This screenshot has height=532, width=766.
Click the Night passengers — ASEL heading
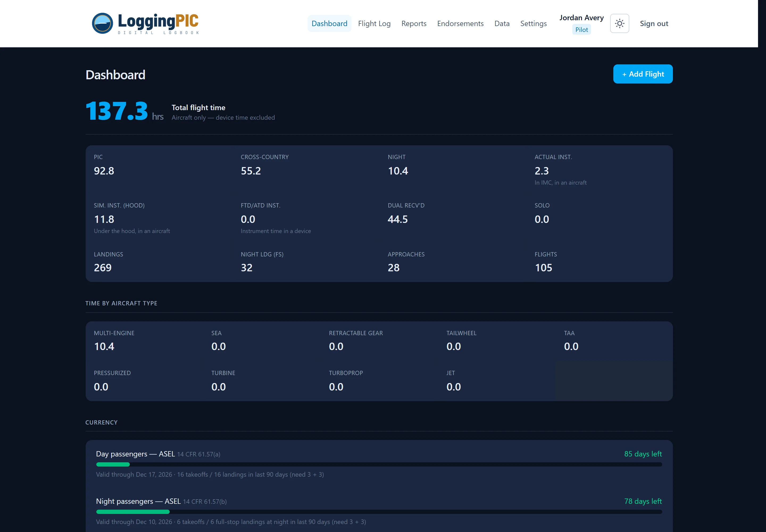(x=138, y=501)
